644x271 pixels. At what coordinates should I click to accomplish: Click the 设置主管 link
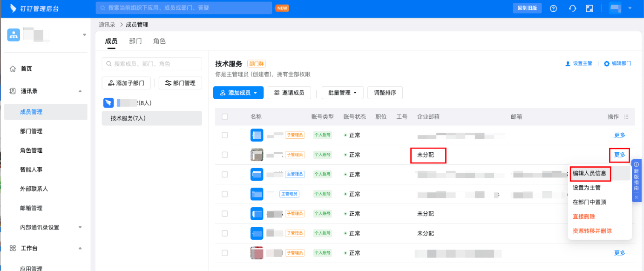(579, 64)
